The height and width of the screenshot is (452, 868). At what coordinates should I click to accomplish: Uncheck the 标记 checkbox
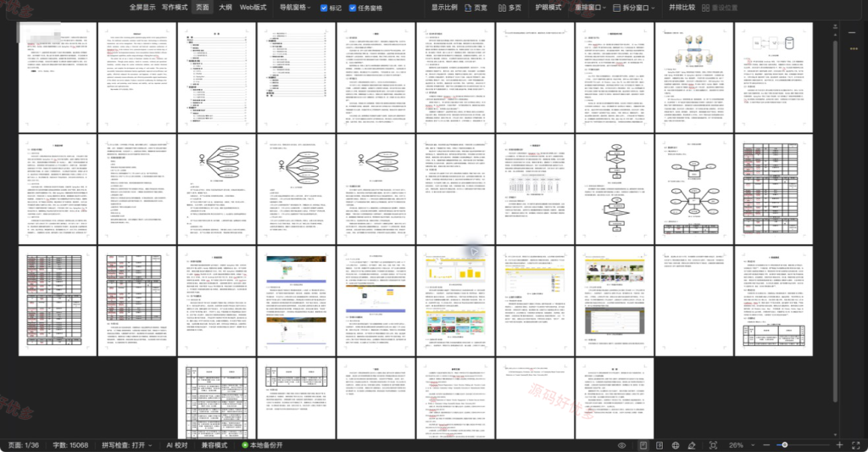pyautogui.click(x=324, y=8)
